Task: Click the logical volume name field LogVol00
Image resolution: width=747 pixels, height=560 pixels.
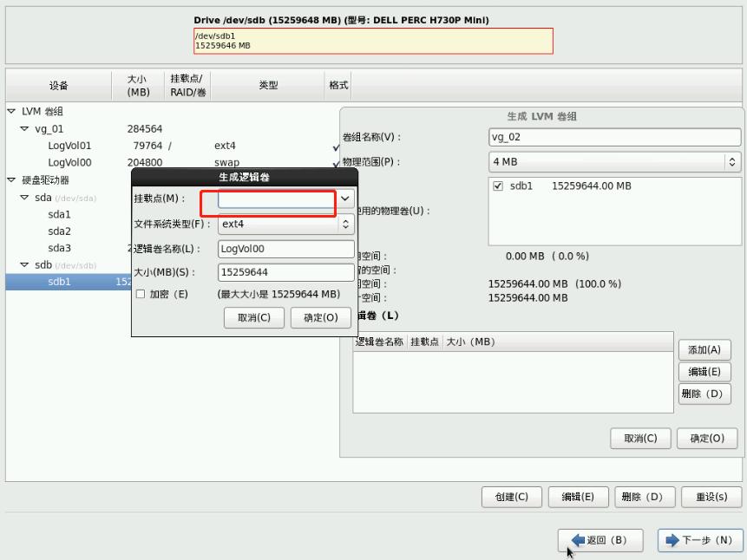Action: point(285,249)
